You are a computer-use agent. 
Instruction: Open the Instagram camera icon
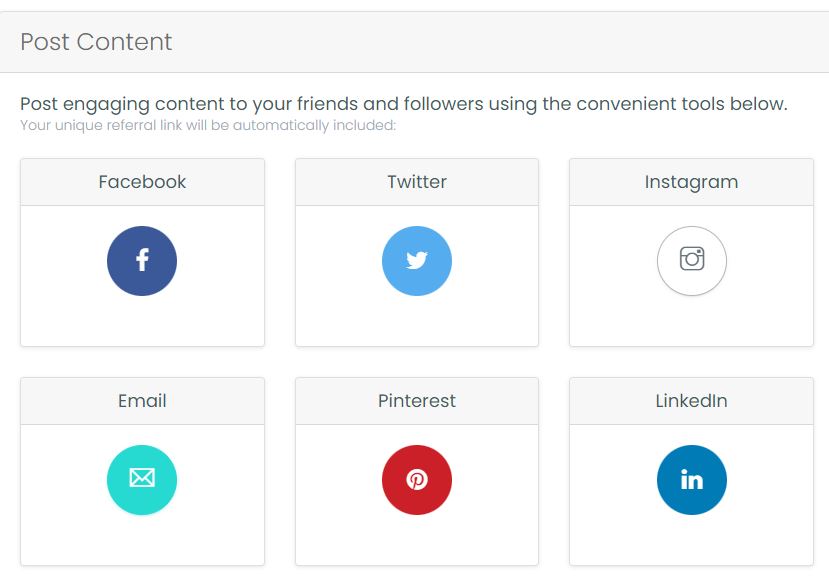(x=691, y=261)
